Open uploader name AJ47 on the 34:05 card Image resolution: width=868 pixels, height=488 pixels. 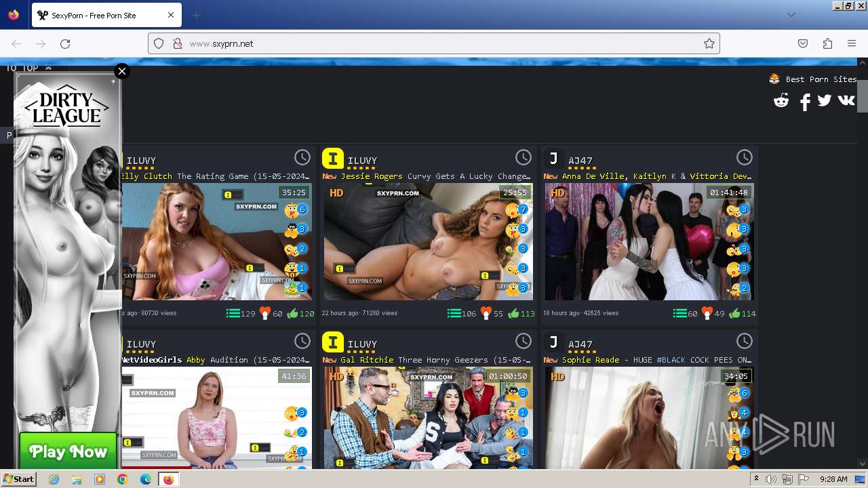point(580,344)
